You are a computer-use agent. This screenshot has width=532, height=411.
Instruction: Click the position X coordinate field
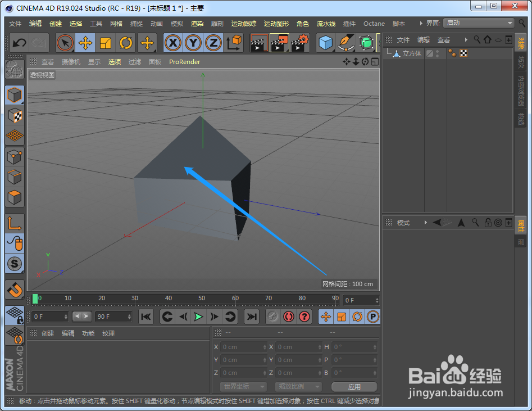tap(244, 347)
